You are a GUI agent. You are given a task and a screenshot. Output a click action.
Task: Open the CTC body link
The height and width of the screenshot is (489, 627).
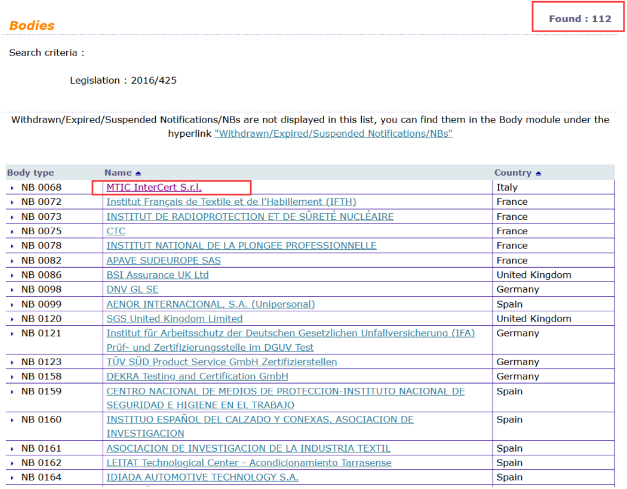[116, 231]
